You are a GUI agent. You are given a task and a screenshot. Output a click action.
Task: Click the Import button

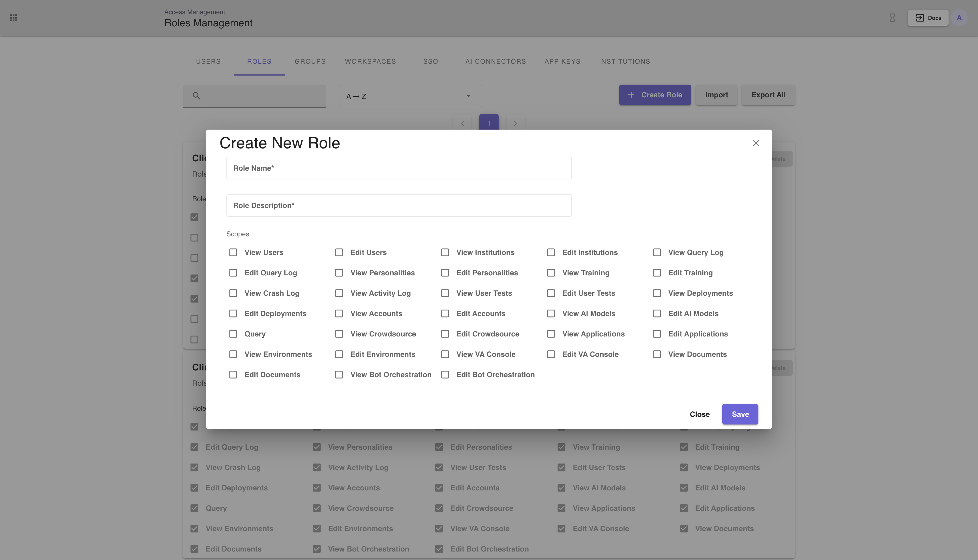tap(717, 95)
